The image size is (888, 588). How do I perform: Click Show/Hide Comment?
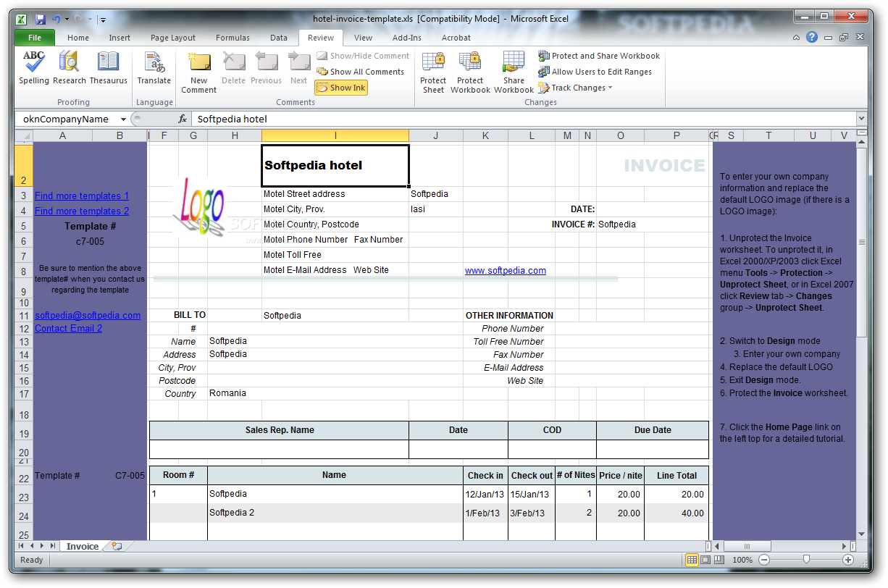coord(363,56)
